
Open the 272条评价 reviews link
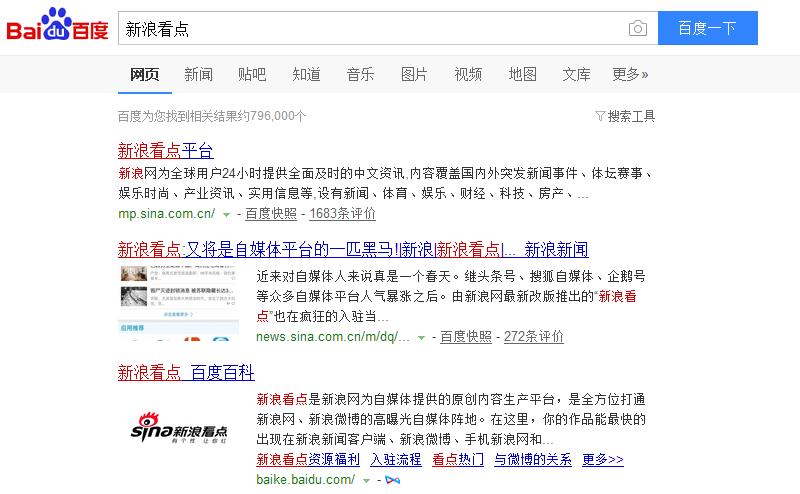point(534,337)
